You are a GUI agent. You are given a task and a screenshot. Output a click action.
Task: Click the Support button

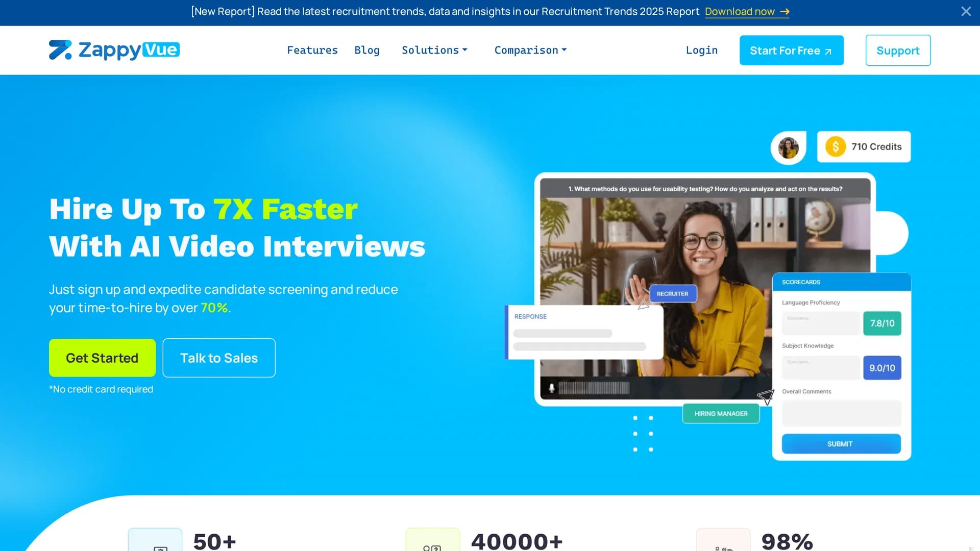898,50
